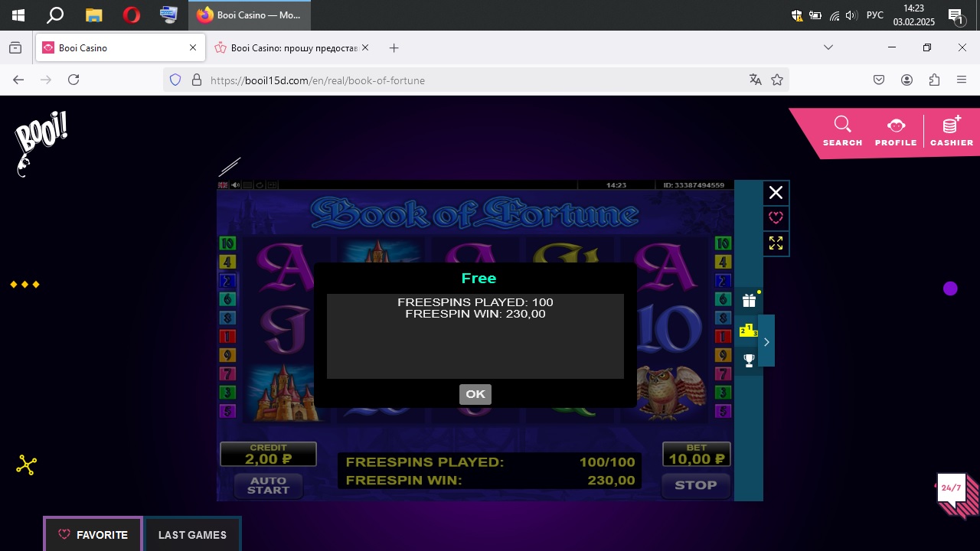Image resolution: width=980 pixels, height=551 pixels.
Task: Open the volume control in system tray
Action: (851, 15)
